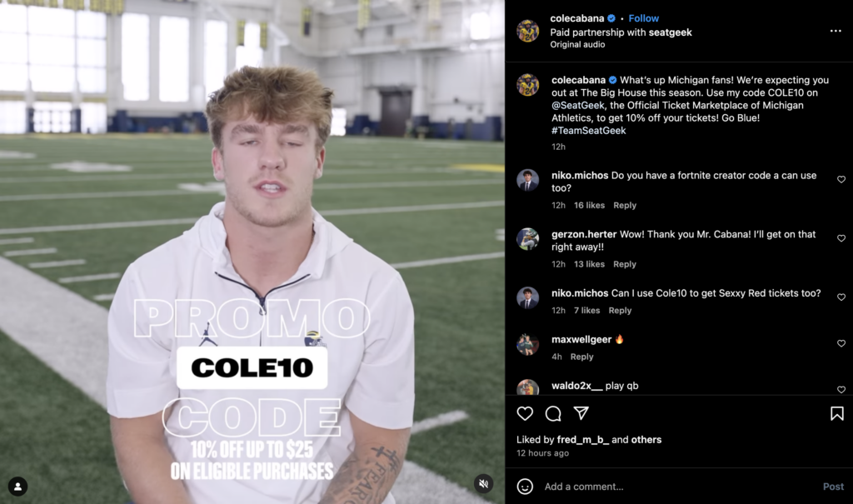853x504 pixels.
Task: Open the #TeamSeatGeek hashtag
Action: 589,131
